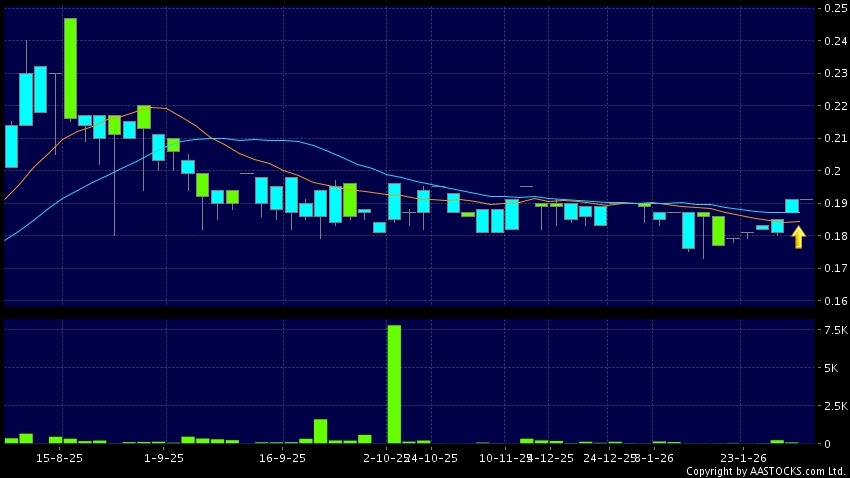Click the tallest green volume bar
The width and height of the screenshot is (850, 478).
(394, 384)
